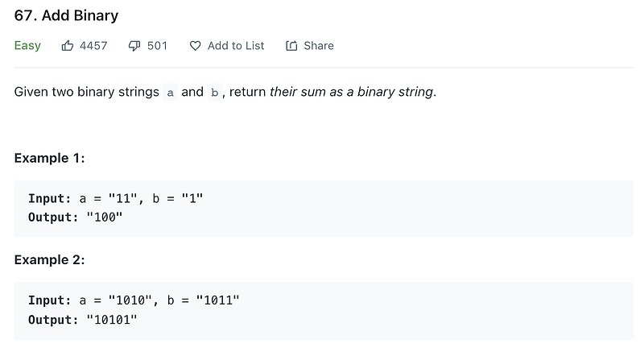The width and height of the screenshot is (644, 352).
Task: Click the title 67. Add Binary
Action: point(66,15)
